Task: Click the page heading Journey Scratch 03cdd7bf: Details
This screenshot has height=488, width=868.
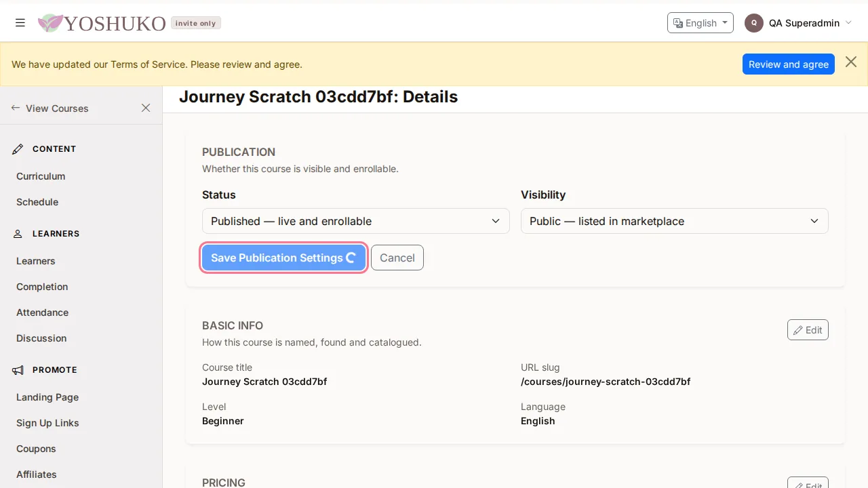Action: click(x=319, y=97)
